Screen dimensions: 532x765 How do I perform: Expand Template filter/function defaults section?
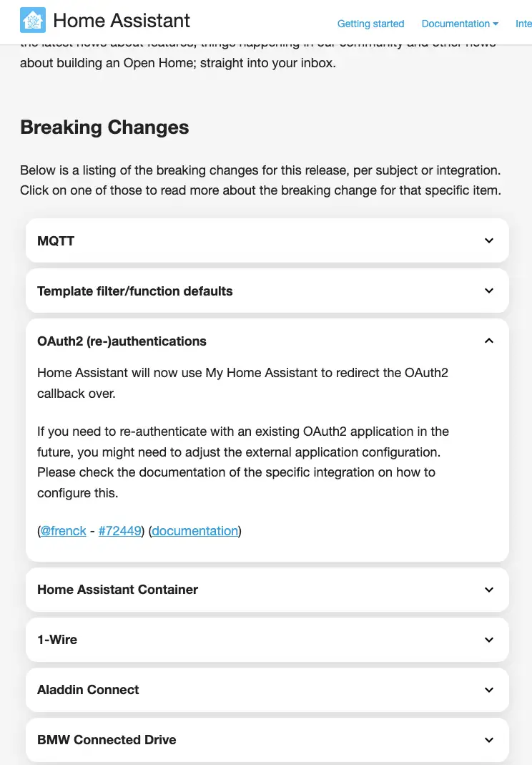(135, 291)
